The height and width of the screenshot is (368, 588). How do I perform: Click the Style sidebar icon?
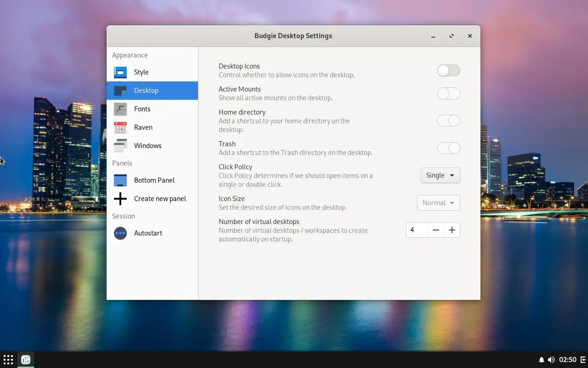[120, 72]
